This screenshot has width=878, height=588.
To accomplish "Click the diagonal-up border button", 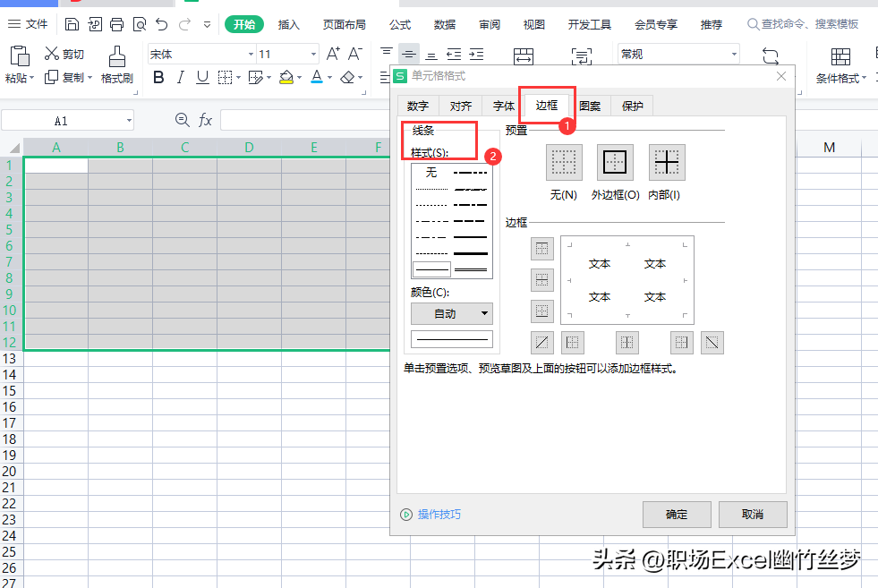I will [542, 342].
